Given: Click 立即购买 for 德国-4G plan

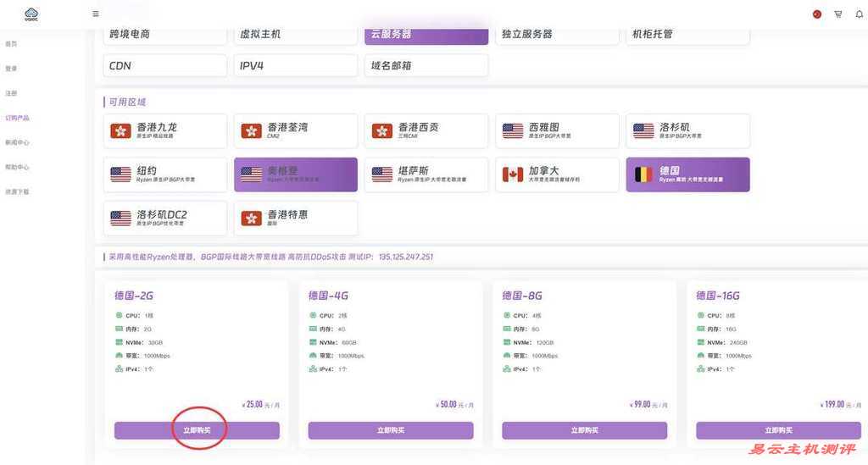Looking at the screenshot, I should point(391,430).
